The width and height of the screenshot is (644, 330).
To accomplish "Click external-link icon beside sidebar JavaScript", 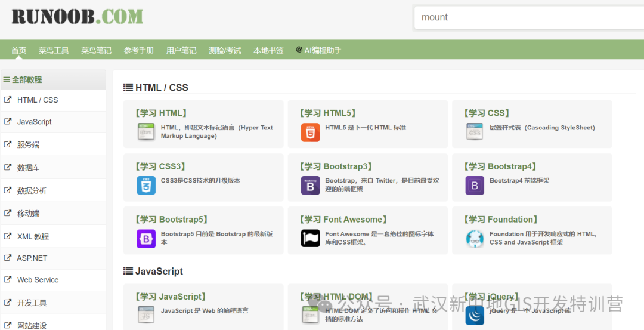I will point(7,121).
